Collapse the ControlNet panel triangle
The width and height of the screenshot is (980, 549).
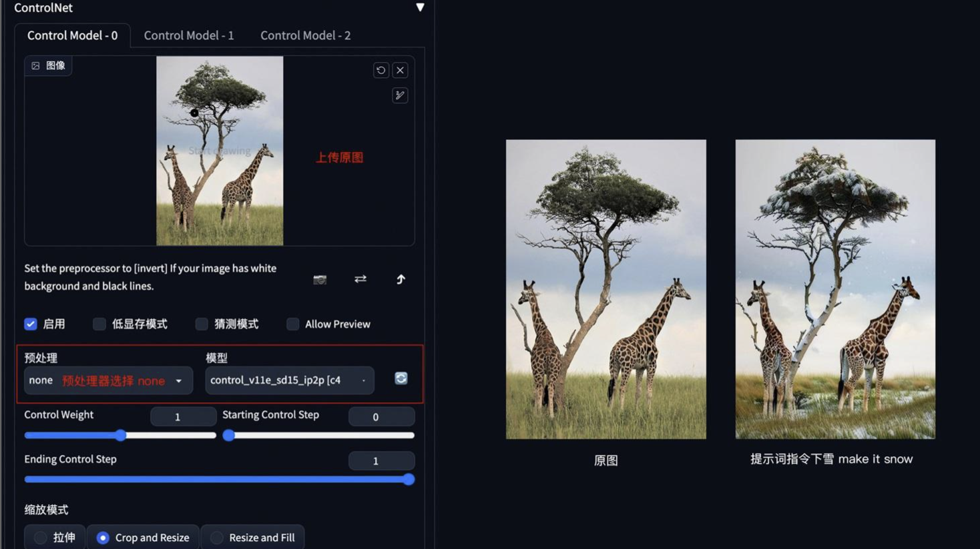[420, 7]
